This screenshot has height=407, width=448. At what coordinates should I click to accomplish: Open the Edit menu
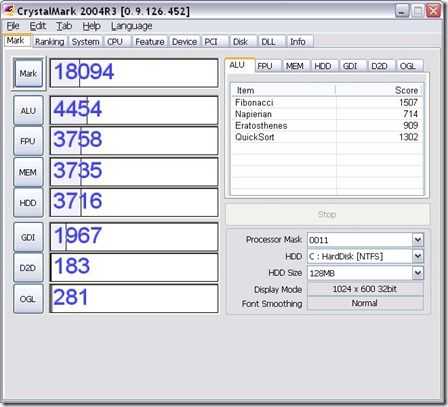point(37,26)
